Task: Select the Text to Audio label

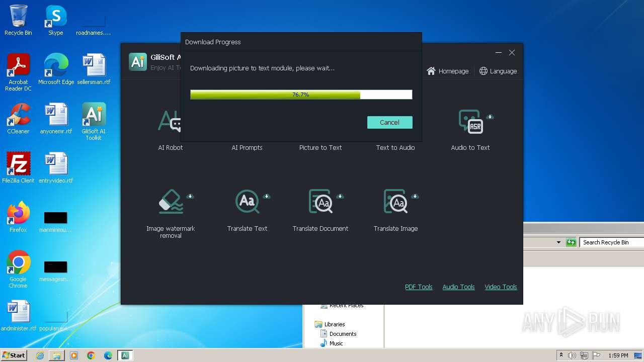Action: click(x=395, y=148)
